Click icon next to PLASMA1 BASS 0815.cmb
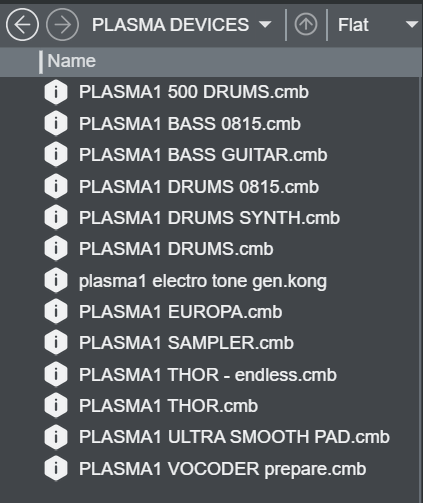423x503 pixels. click(x=56, y=123)
